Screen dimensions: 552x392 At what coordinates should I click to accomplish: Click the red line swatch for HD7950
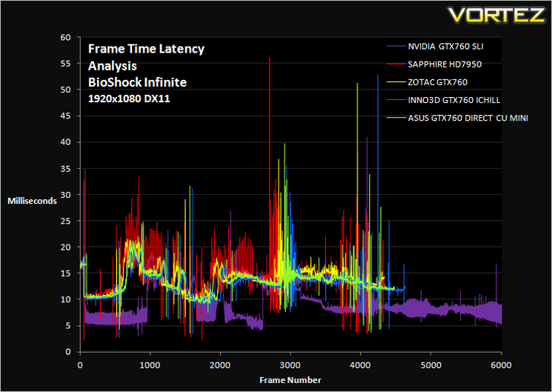[396, 64]
